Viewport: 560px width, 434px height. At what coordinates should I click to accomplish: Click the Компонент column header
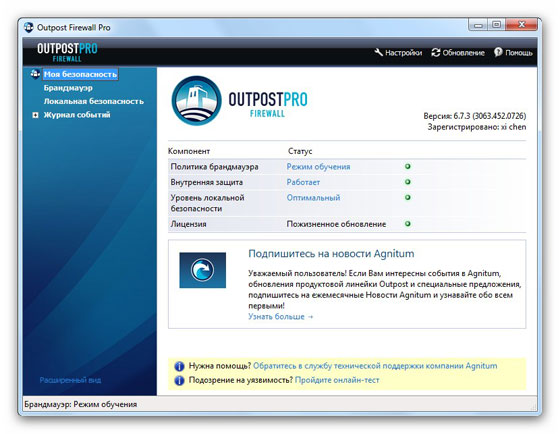point(189,151)
